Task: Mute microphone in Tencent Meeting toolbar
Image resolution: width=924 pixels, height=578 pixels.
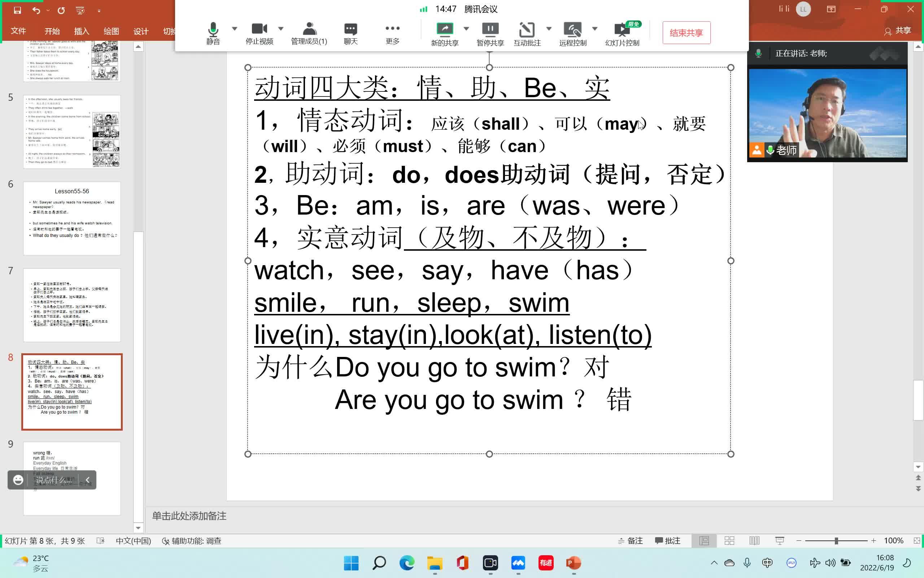Action: click(x=213, y=34)
